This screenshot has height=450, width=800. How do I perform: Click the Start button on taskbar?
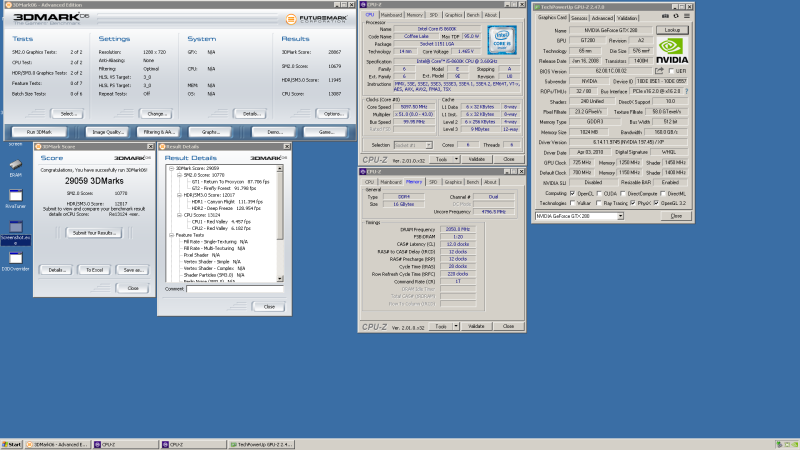[x=12, y=445]
